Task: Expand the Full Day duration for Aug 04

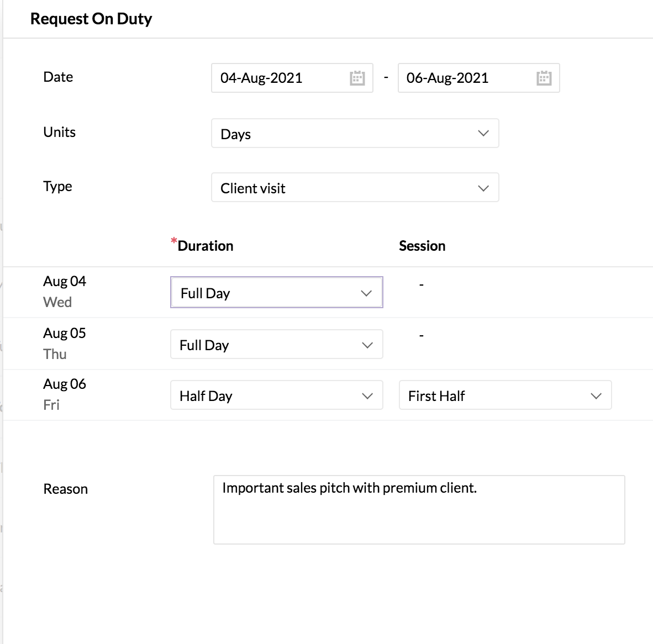Action: click(x=265, y=293)
